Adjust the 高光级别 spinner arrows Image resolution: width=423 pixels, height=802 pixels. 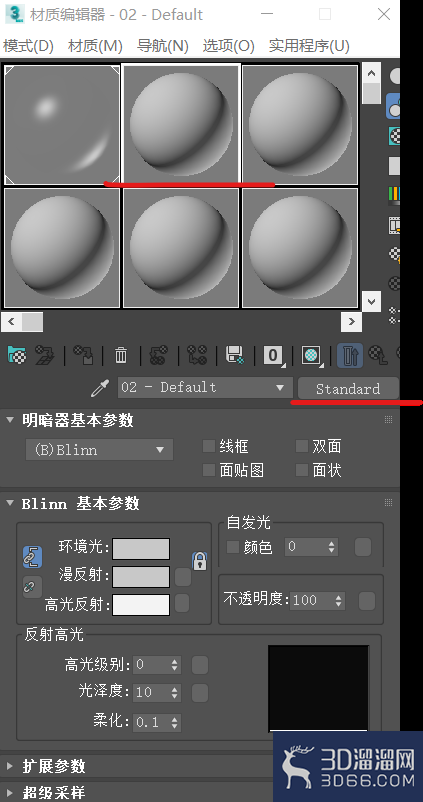pos(175,665)
